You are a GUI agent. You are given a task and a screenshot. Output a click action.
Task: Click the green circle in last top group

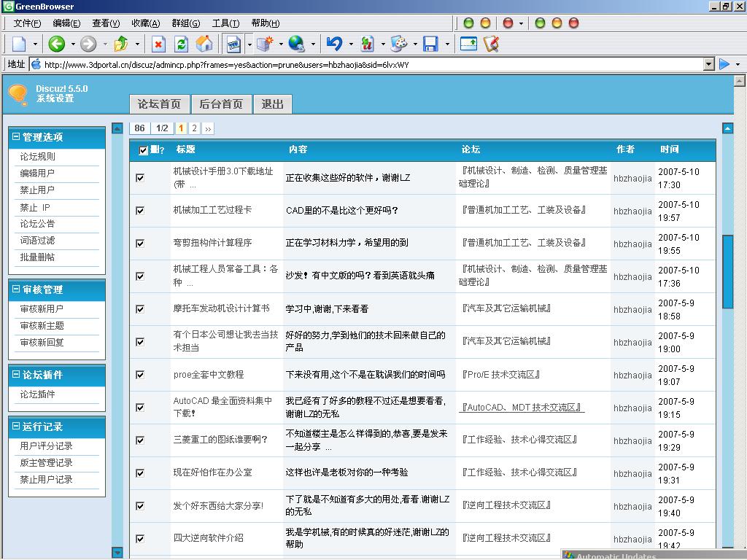click(x=541, y=23)
